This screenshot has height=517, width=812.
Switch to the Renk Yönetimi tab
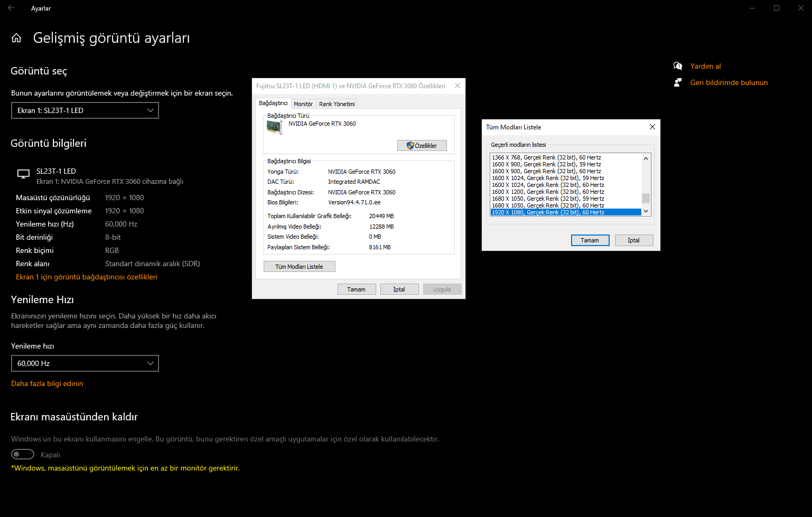coord(337,104)
